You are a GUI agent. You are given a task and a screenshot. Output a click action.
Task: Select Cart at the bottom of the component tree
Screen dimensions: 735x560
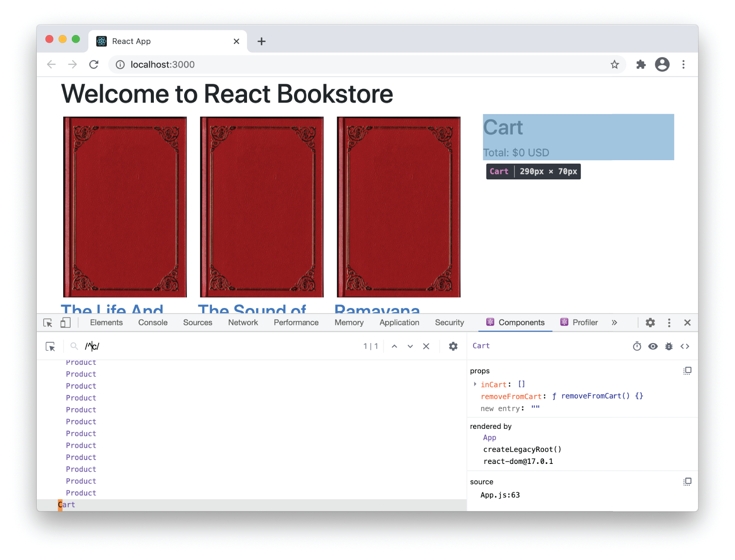(67, 504)
